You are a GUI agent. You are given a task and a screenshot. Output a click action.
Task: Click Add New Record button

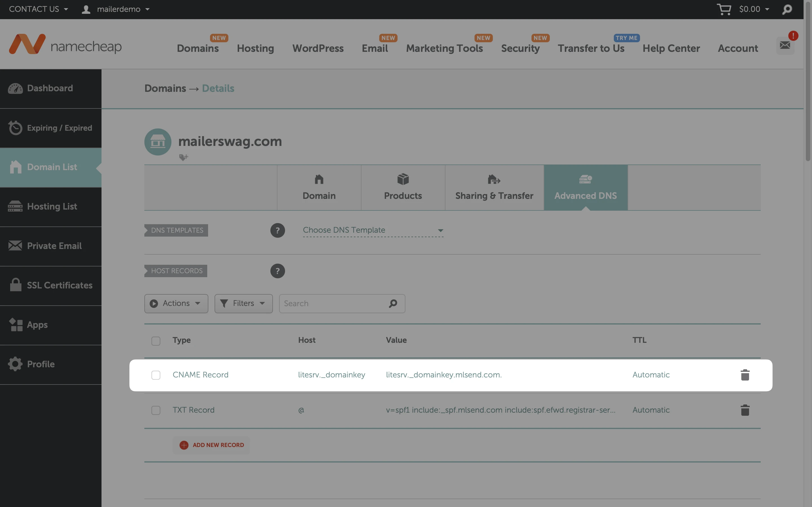pos(212,445)
